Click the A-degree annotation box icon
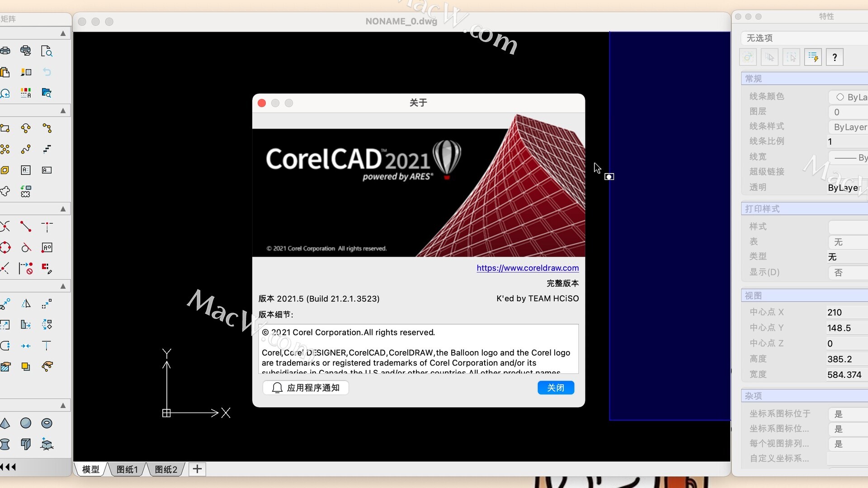The height and width of the screenshot is (488, 868). (47, 248)
